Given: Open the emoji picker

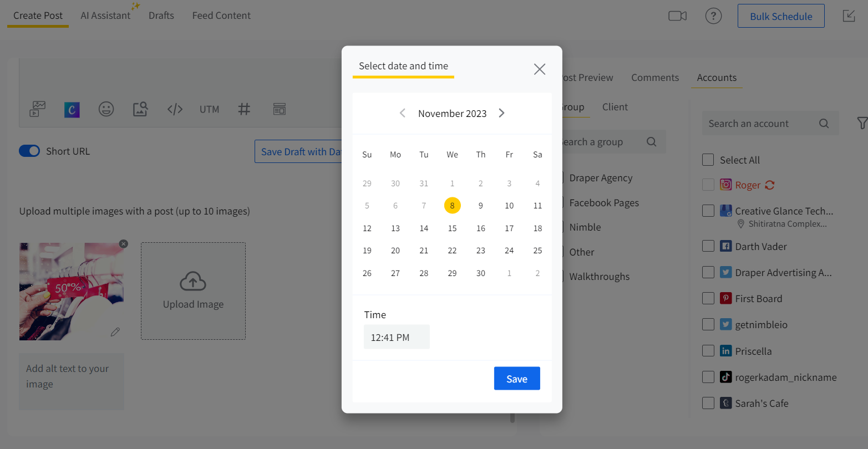Looking at the screenshot, I should point(106,109).
